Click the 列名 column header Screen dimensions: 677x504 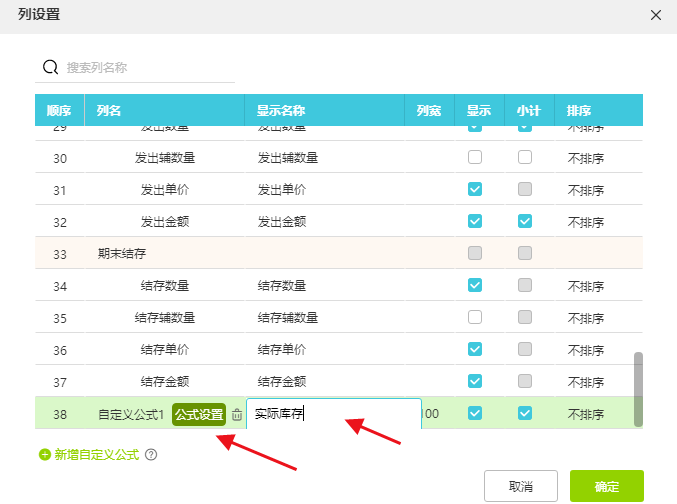pos(109,110)
